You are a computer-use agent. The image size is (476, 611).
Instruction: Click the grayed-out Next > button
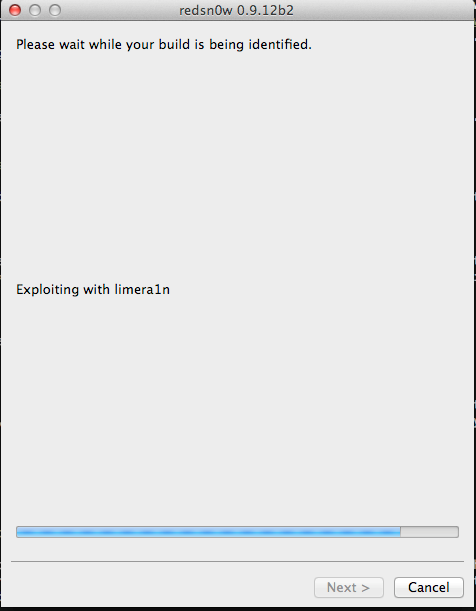click(x=349, y=587)
